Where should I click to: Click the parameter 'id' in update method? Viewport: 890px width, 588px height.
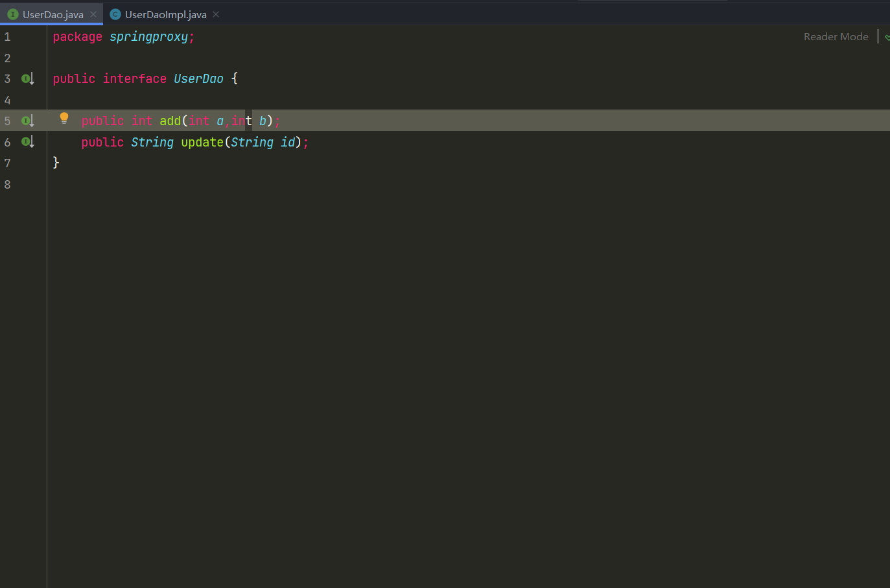point(288,142)
